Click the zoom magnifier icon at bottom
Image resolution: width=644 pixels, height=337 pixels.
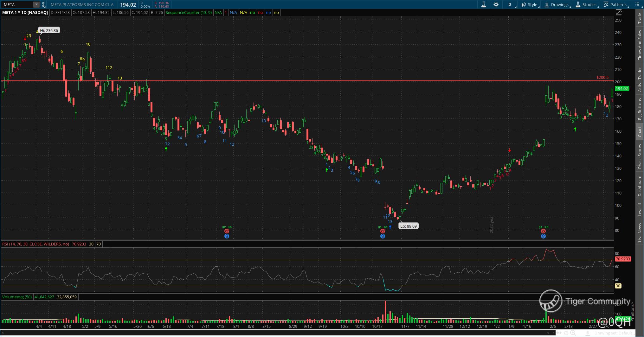[573, 333]
